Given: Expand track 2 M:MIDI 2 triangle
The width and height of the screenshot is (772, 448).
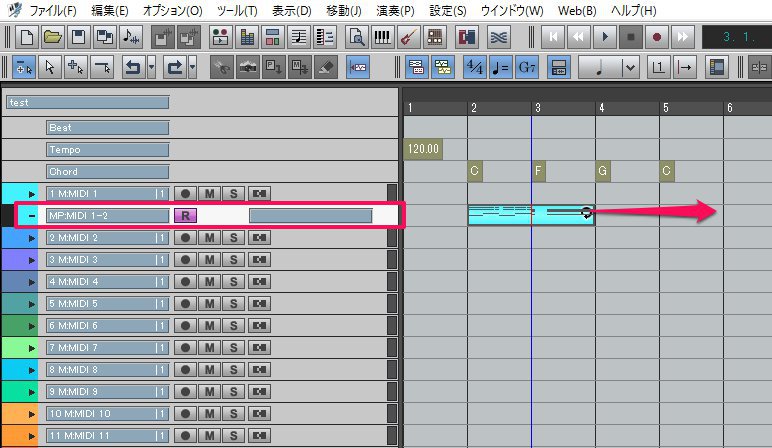Looking at the screenshot, I should [x=32, y=238].
